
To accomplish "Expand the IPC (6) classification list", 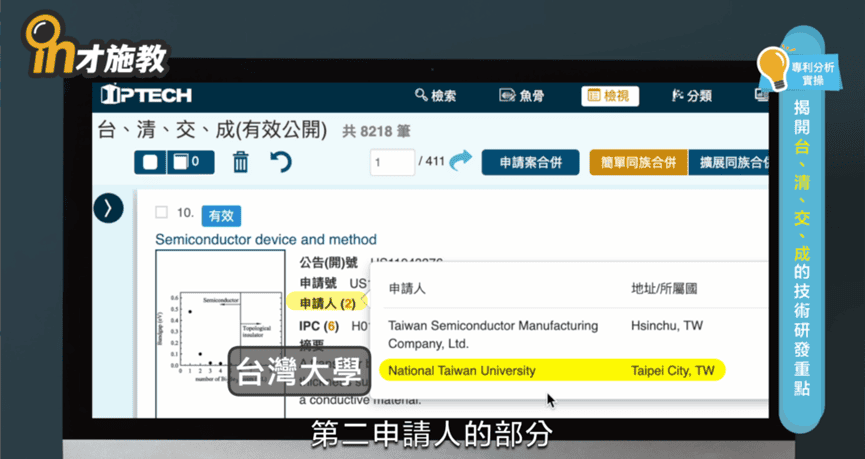I will pyautogui.click(x=319, y=326).
